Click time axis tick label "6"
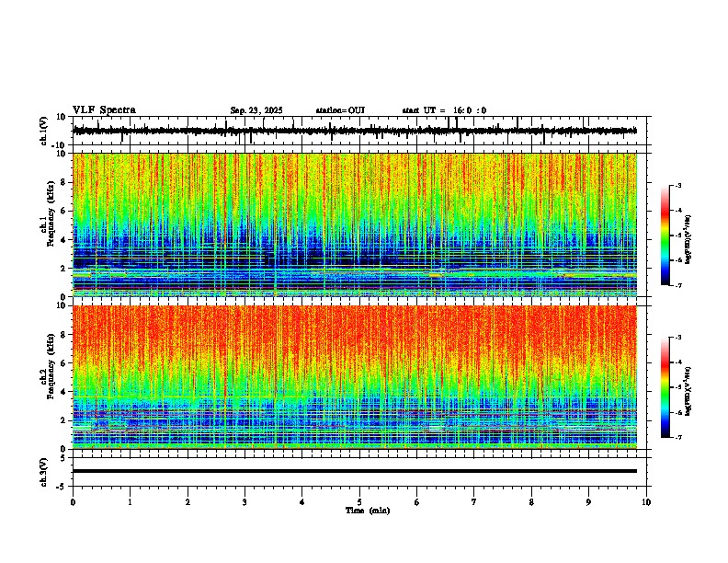Screen dimensions: 728x563 (x=417, y=502)
